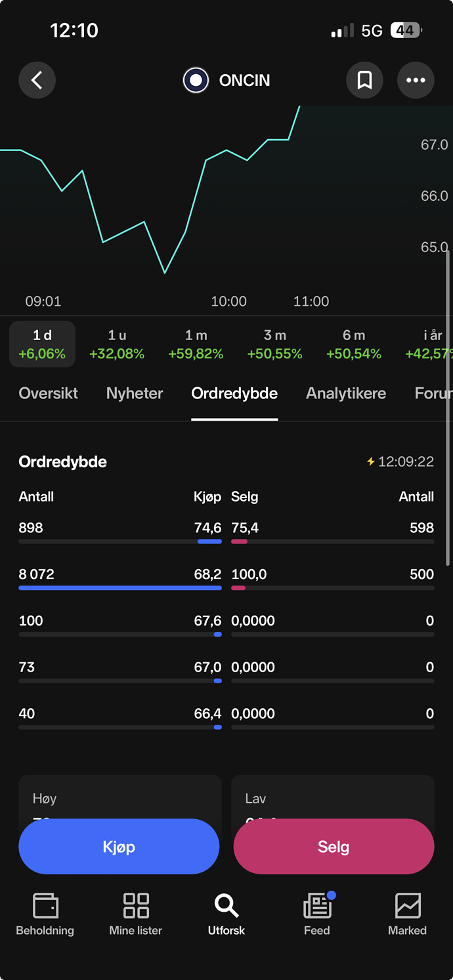Switch to the Oversikt tab
Screen dimensions: 453x980
(x=49, y=393)
